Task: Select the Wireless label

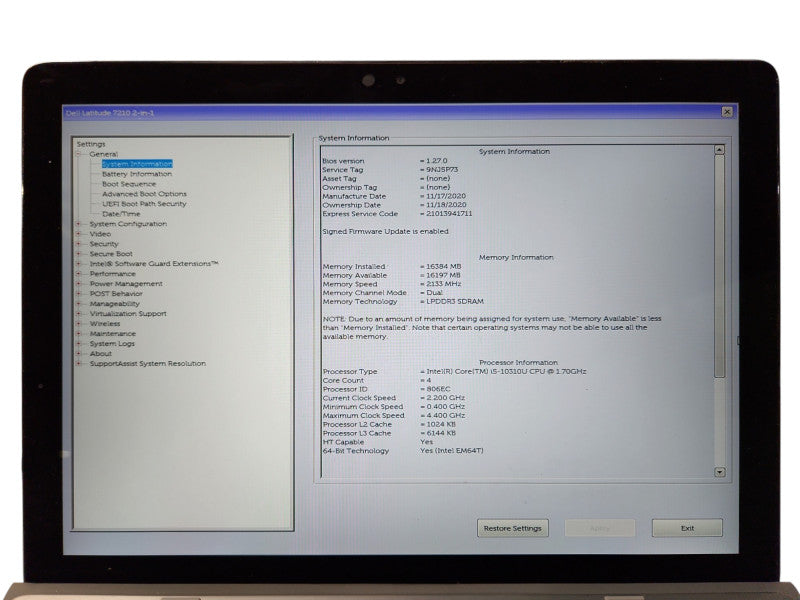Action: pos(105,323)
